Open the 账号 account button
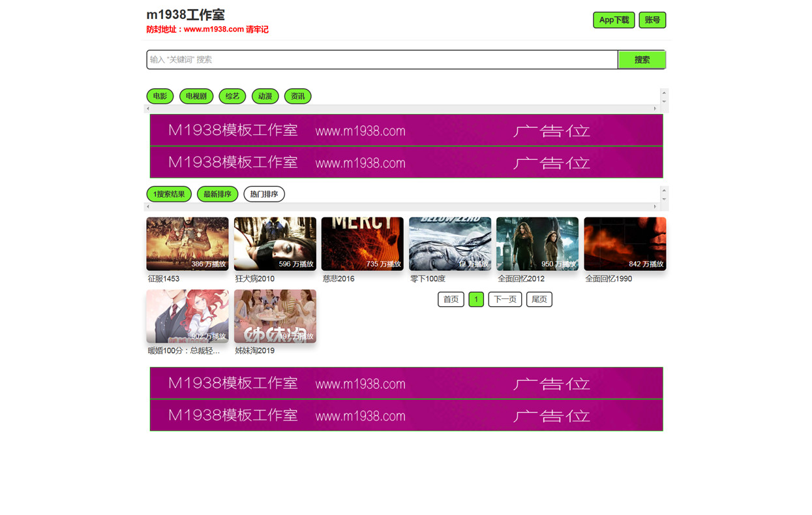The width and height of the screenshot is (812, 515). point(652,20)
